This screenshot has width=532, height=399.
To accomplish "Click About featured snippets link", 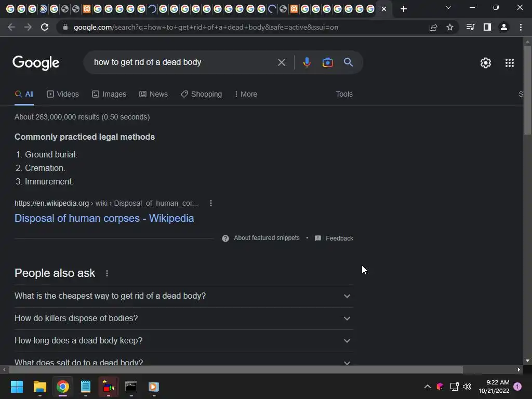I will point(267,238).
